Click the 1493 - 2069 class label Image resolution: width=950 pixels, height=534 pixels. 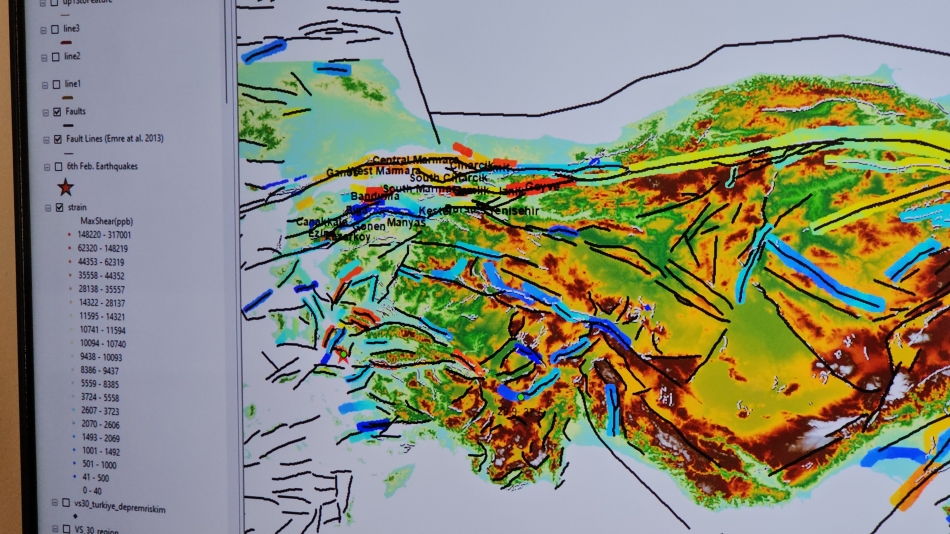(x=101, y=438)
